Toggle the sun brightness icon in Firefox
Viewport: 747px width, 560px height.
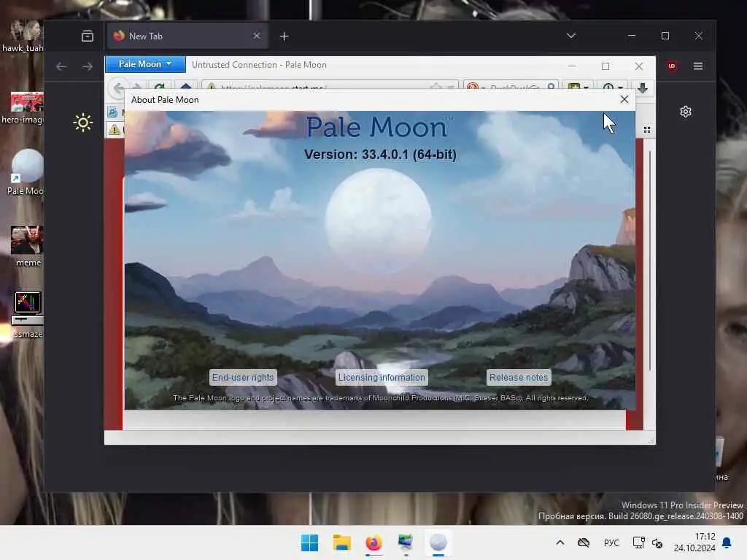tap(83, 122)
